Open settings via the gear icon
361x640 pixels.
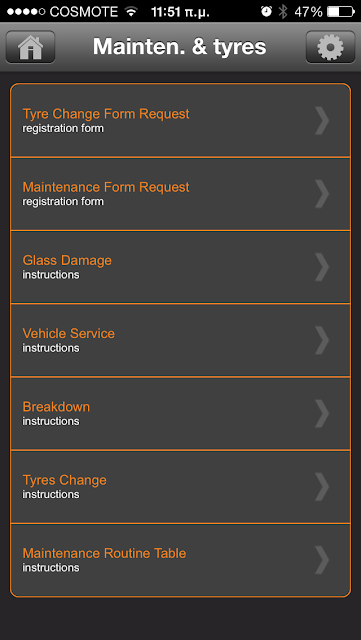tap(330, 47)
